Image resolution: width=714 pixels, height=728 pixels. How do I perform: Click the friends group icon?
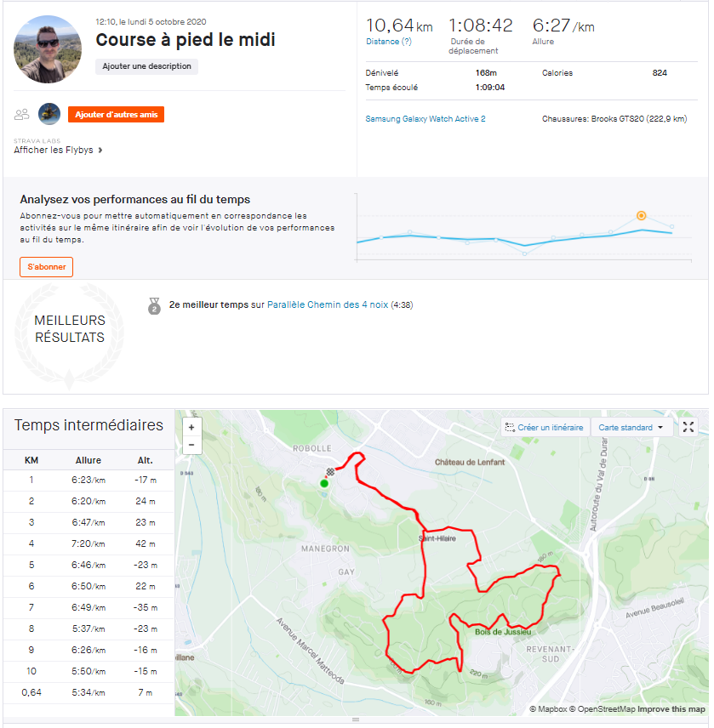pos(22,114)
